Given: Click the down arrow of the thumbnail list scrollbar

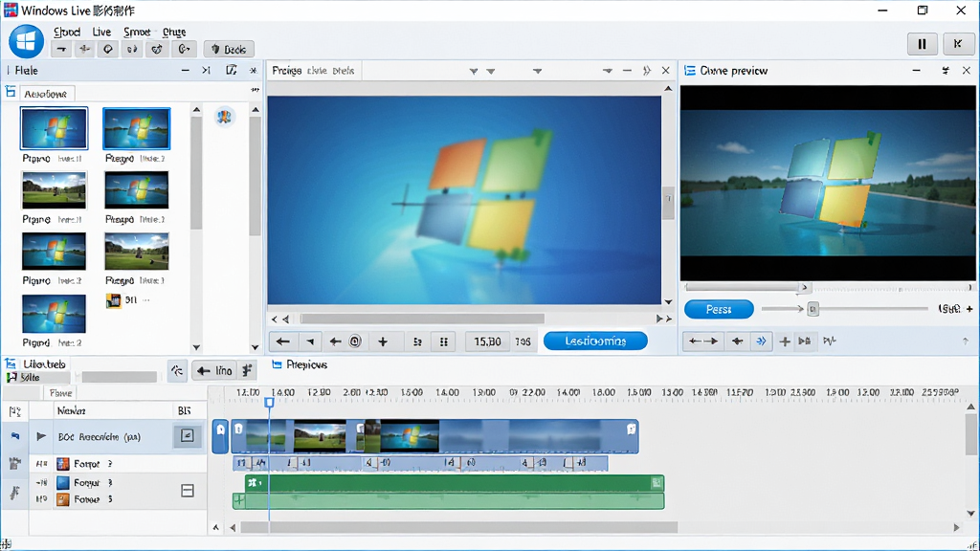Looking at the screenshot, I should pos(196,347).
